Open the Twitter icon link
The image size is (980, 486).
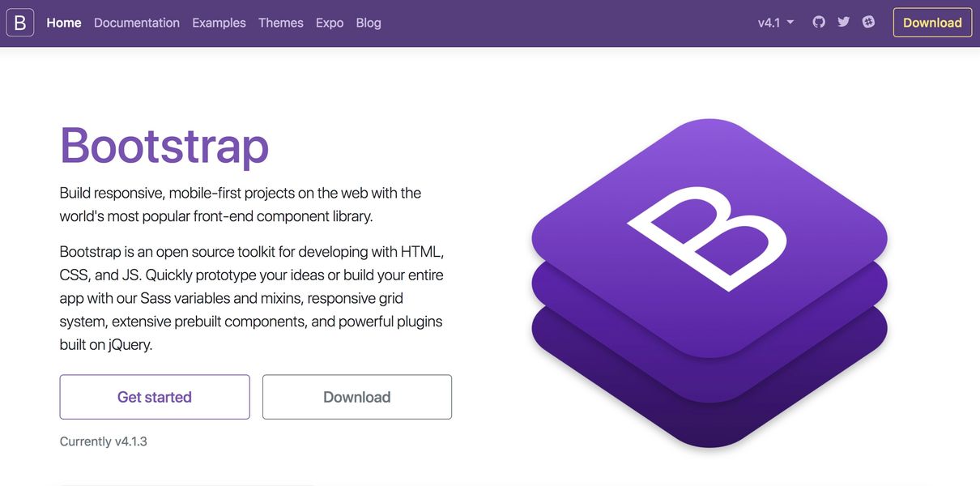pyautogui.click(x=844, y=22)
